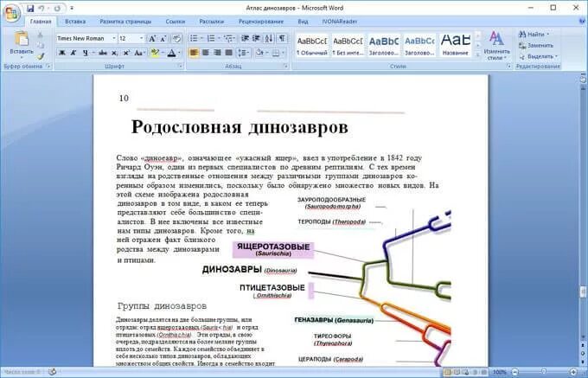Apply yellow text highlight color

(x=154, y=53)
